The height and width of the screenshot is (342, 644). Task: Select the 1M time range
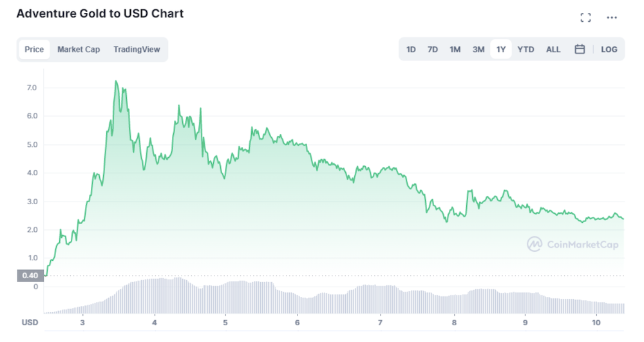[x=455, y=49]
